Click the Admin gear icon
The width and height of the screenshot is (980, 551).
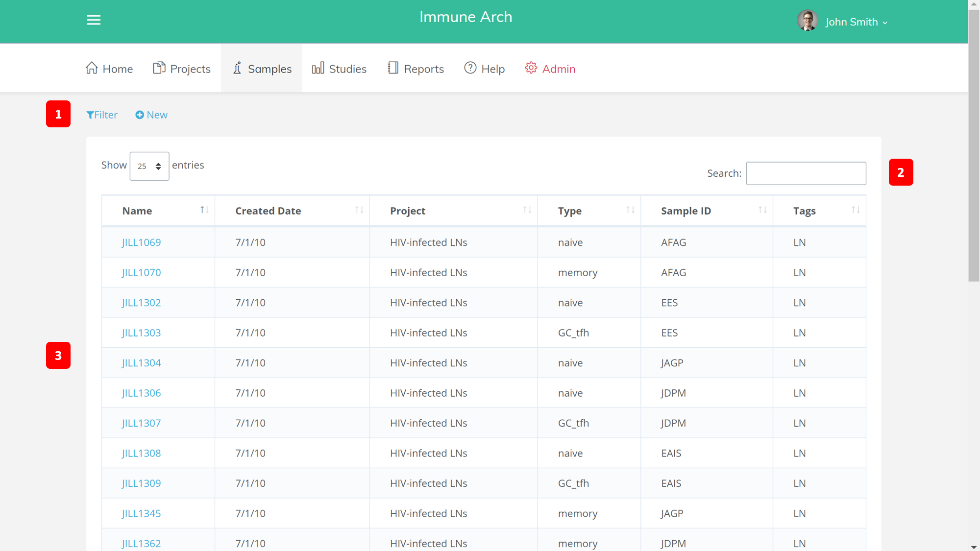pyautogui.click(x=531, y=68)
